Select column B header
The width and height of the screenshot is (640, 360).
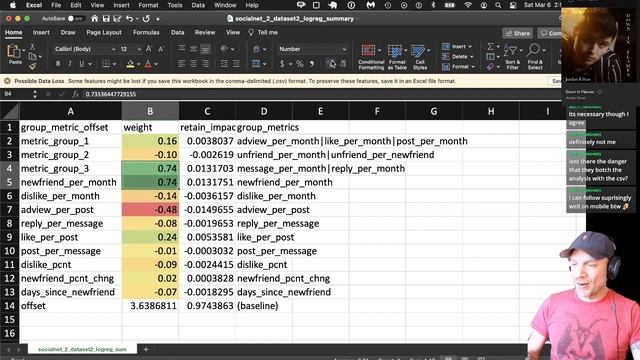click(150, 111)
